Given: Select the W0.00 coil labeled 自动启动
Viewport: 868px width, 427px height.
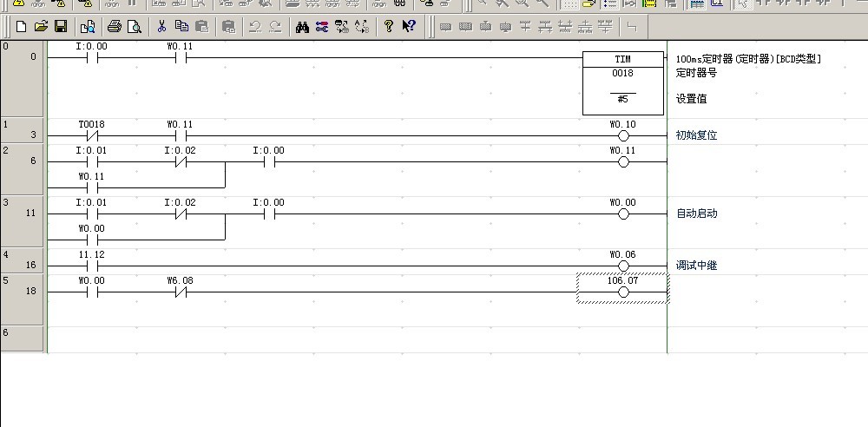Looking at the screenshot, I should tap(622, 213).
